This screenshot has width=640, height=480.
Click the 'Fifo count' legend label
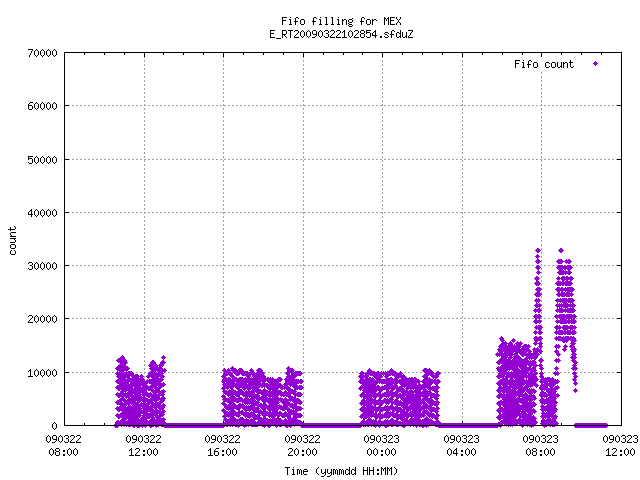[544, 64]
